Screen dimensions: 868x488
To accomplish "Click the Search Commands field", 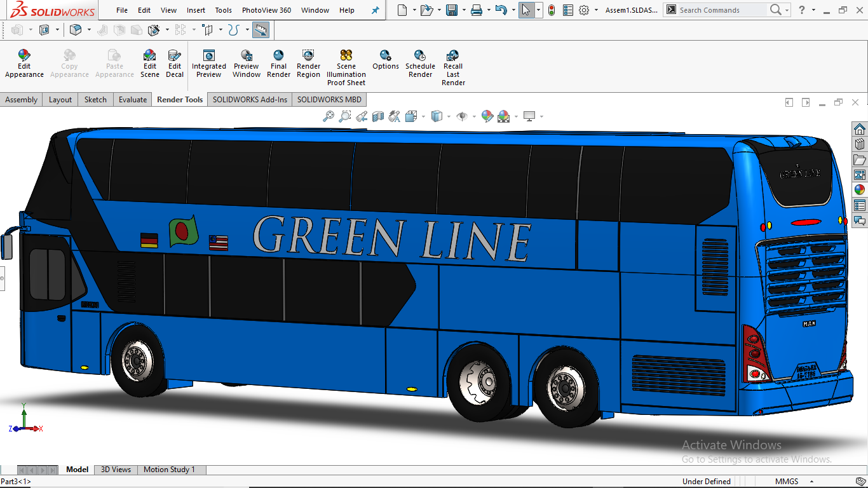I will coord(722,10).
